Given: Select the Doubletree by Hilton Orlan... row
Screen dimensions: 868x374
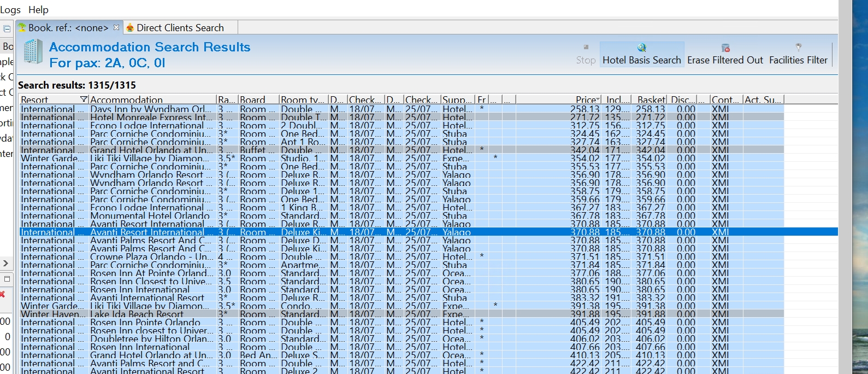Looking at the screenshot, I should pos(401,338).
